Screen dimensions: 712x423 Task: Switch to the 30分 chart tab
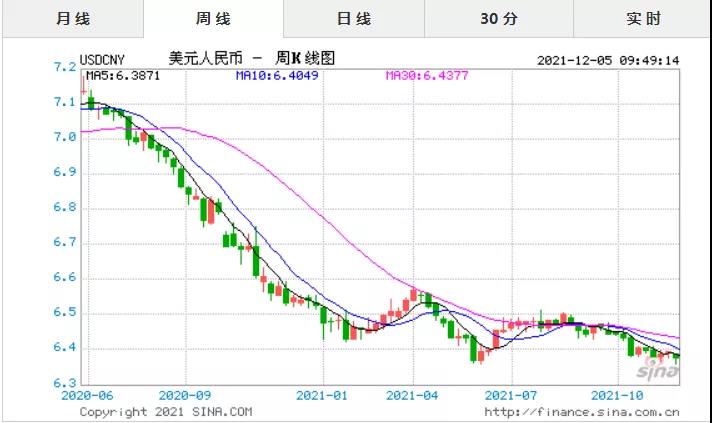click(498, 19)
